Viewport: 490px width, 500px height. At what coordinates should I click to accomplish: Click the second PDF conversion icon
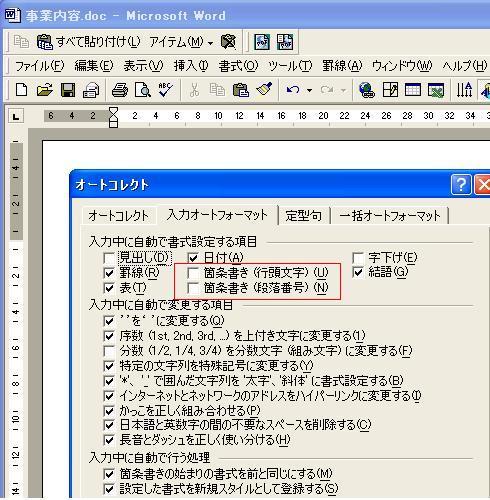285,42
